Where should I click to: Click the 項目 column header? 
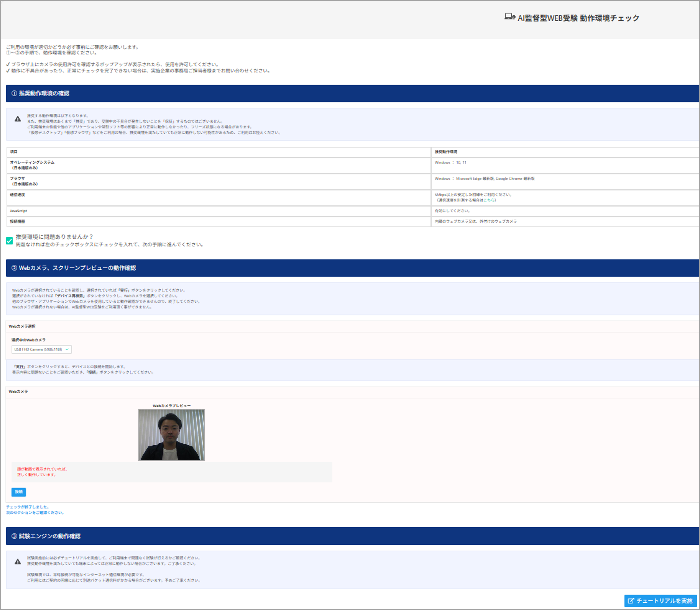219,152
